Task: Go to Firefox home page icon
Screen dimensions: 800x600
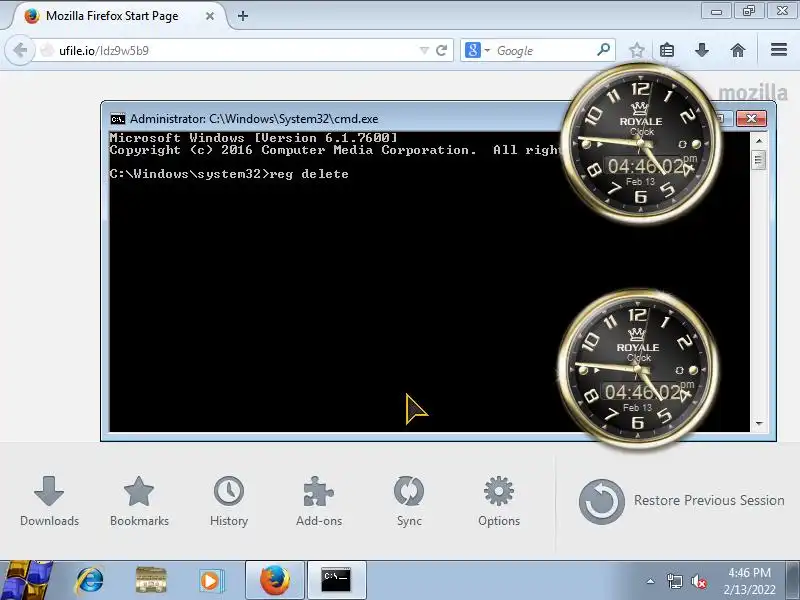Action: point(738,50)
